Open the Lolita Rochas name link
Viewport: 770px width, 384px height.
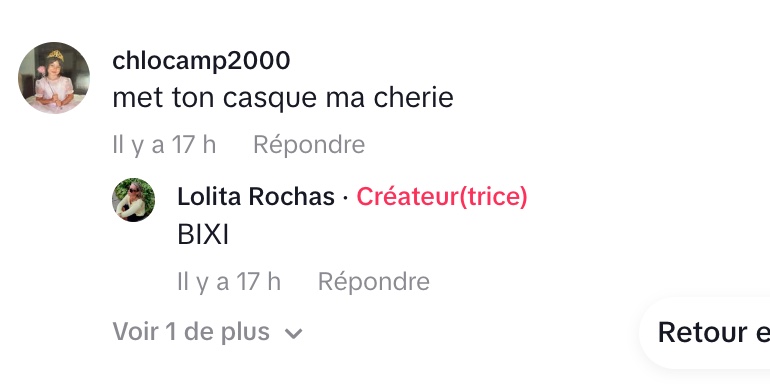(x=256, y=197)
